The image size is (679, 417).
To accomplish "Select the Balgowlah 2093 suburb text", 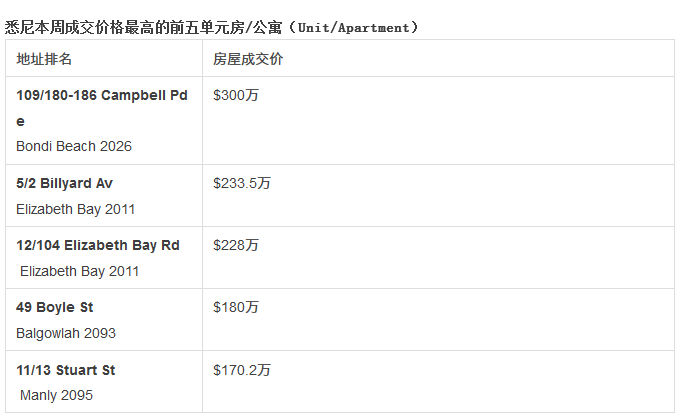I will pos(66,333).
